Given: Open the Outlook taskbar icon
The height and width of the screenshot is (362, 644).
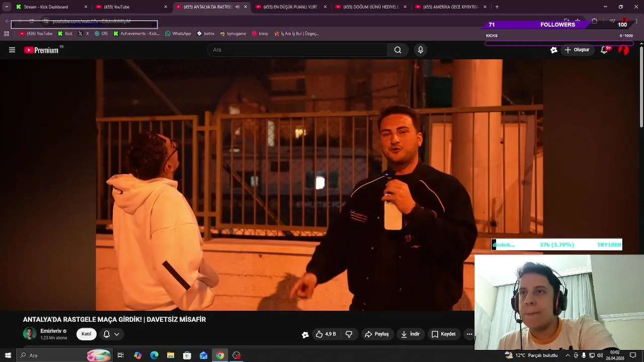Looking at the screenshot, I should 203,355.
